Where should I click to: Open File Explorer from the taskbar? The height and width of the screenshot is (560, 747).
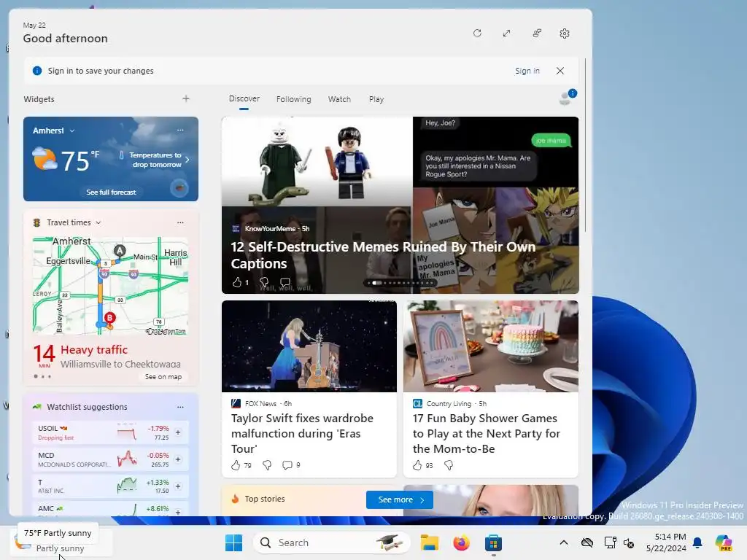(x=429, y=542)
